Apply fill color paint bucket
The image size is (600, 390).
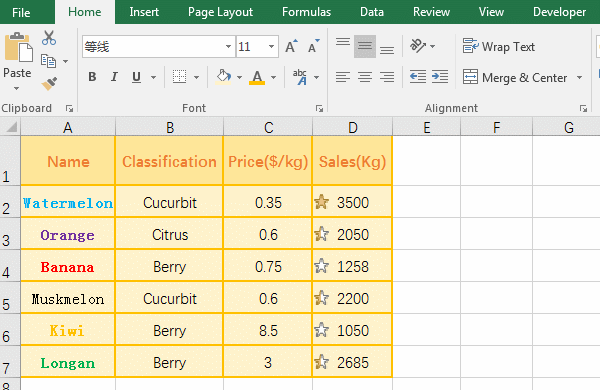(223, 77)
